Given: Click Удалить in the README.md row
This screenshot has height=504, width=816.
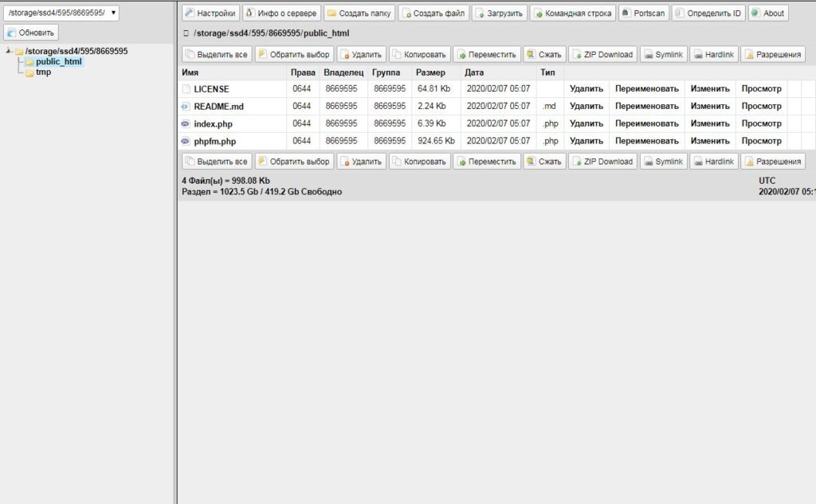Looking at the screenshot, I should point(586,106).
